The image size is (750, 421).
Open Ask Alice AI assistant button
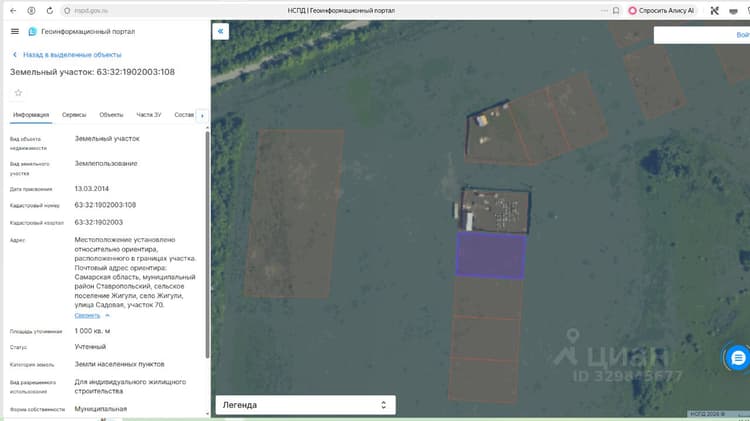662,11
